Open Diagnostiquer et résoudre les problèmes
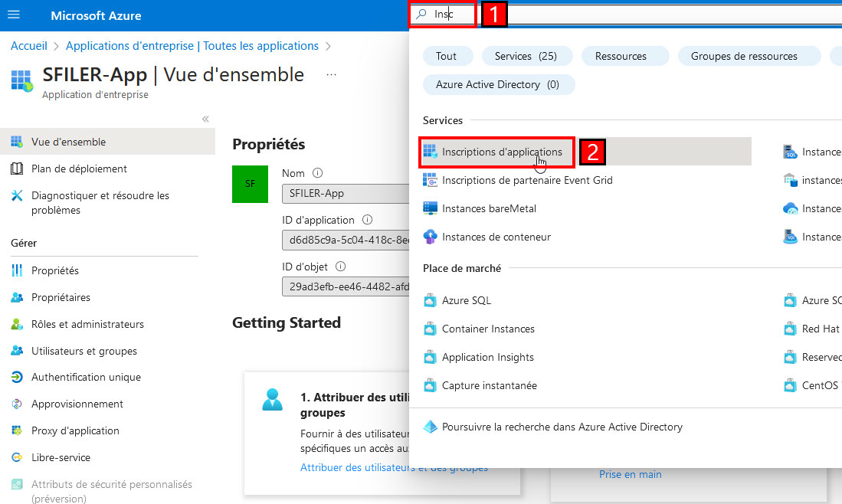 pos(100,203)
